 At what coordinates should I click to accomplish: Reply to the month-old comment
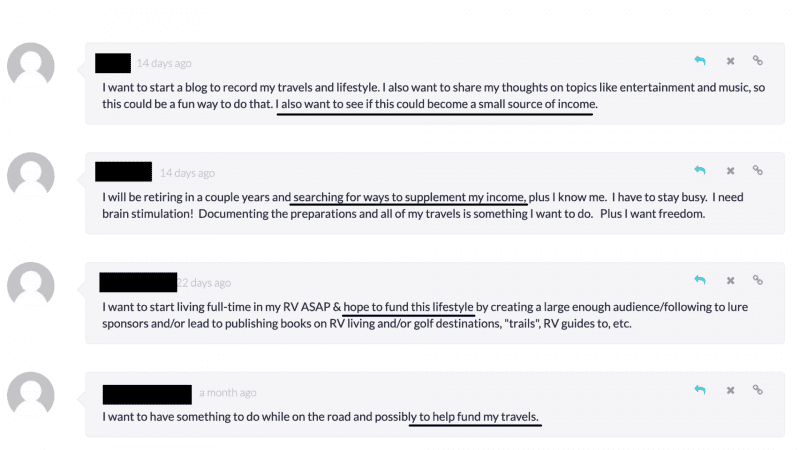click(700, 391)
